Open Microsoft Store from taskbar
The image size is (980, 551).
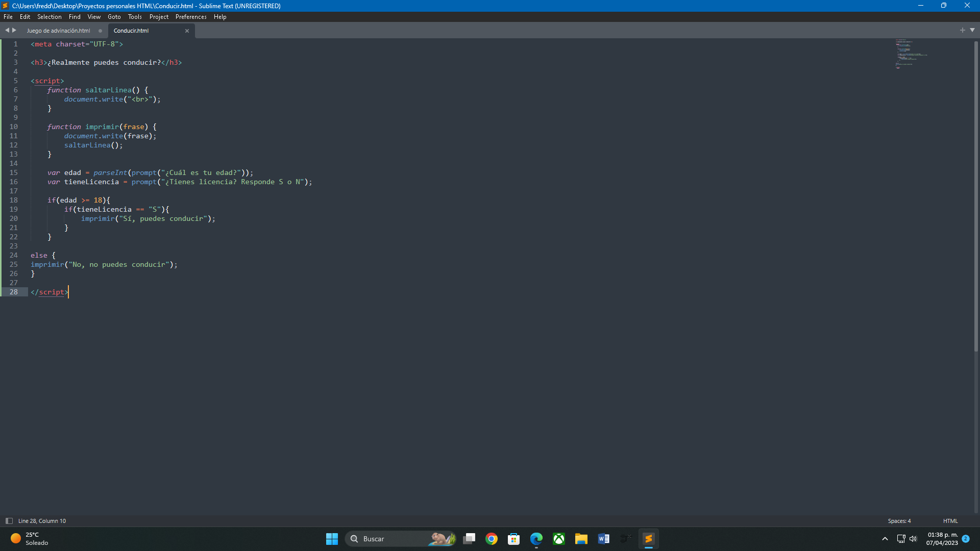coord(514,539)
